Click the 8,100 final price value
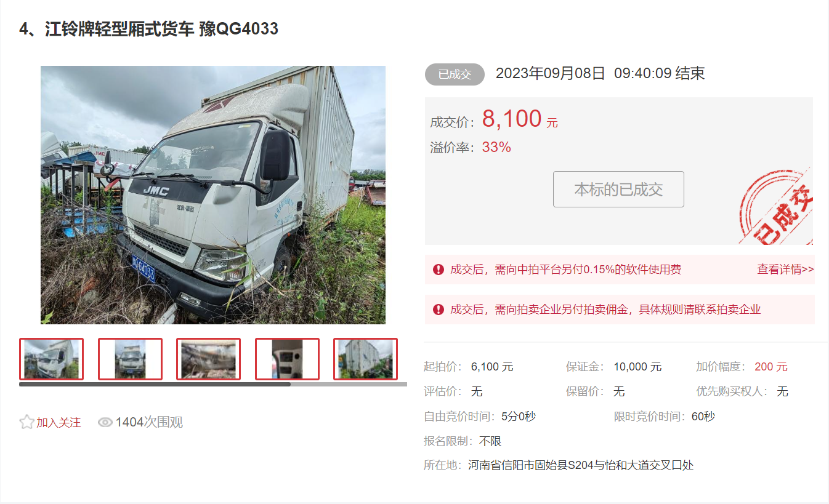The width and height of the screenshot is (829, 504). (512, 119)
